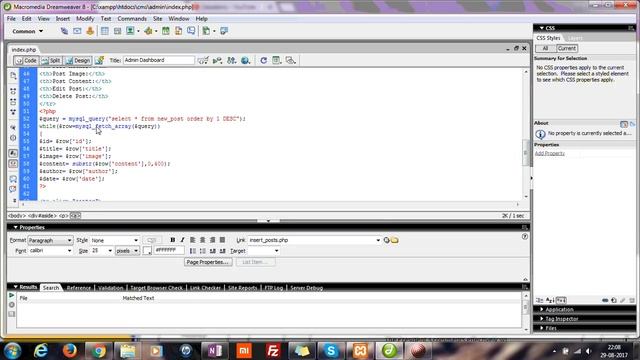The image size is (640, 360).
Task: Click the Media insert icon
Action: click(149, 31)
